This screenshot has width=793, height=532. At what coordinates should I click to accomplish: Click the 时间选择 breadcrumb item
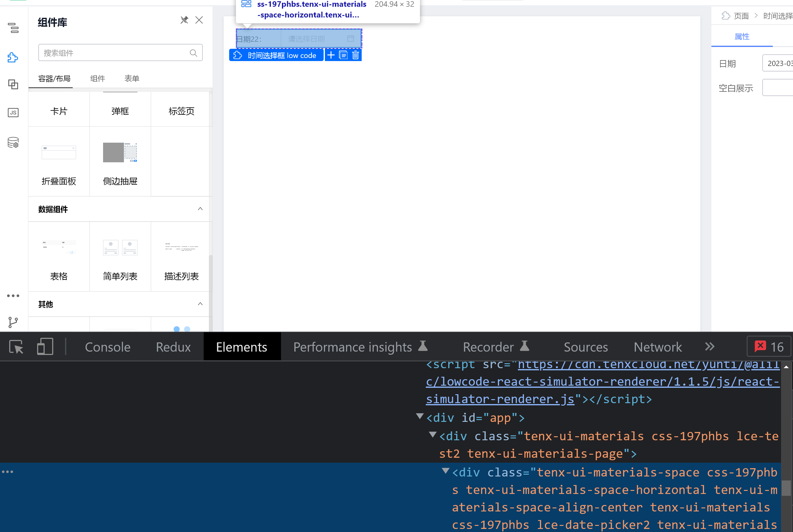[x=778, y=16]
